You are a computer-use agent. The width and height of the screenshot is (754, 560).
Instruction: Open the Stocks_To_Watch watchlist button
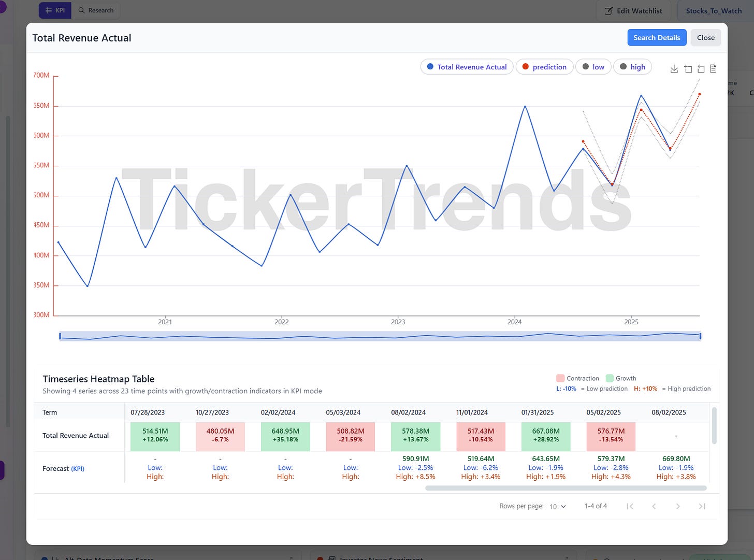714,11
